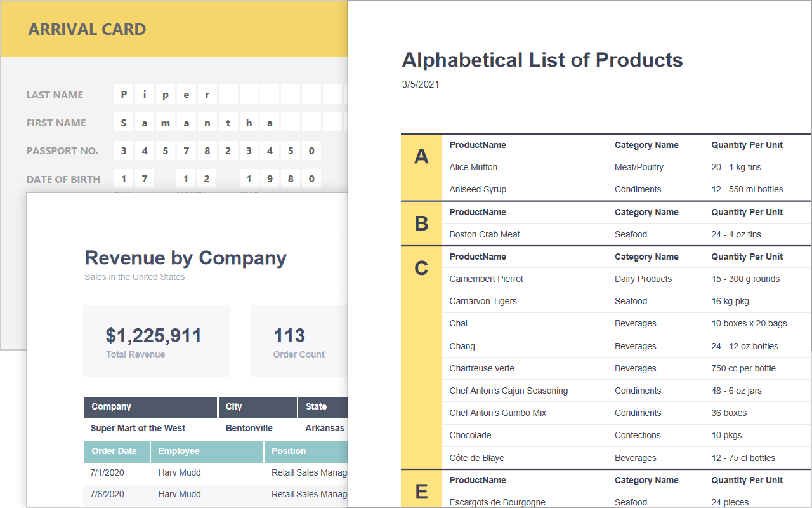Image resolution: width=812 pixels, height=508 pixels.
Task: Click the Revenue by Company report title
Action: pyautogui.click(x=185, y=258)
